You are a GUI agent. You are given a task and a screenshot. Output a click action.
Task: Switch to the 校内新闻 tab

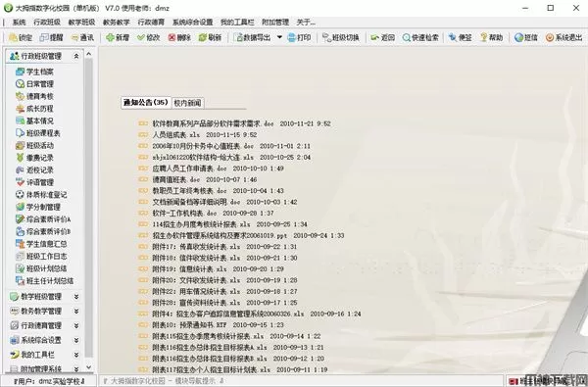pyautogui.click(x=187, y=103)
